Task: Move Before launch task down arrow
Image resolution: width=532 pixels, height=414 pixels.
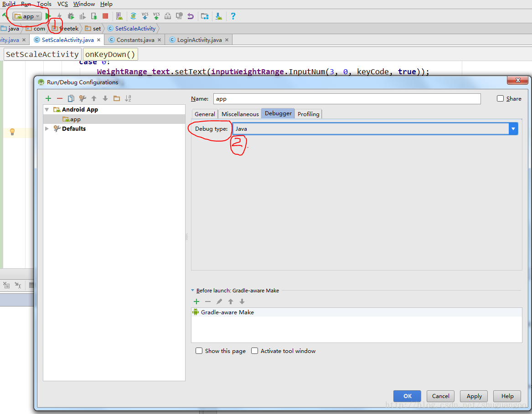Action: click(242, 302)
